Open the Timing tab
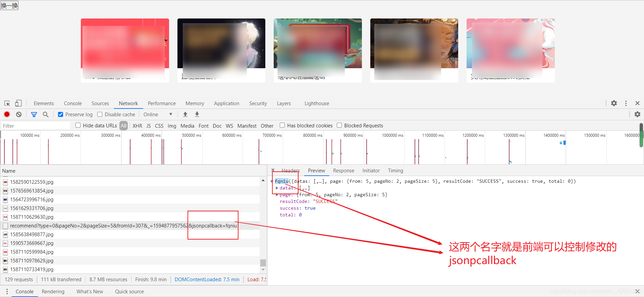Viewport: 644px width, 297px height. [395, 171]
